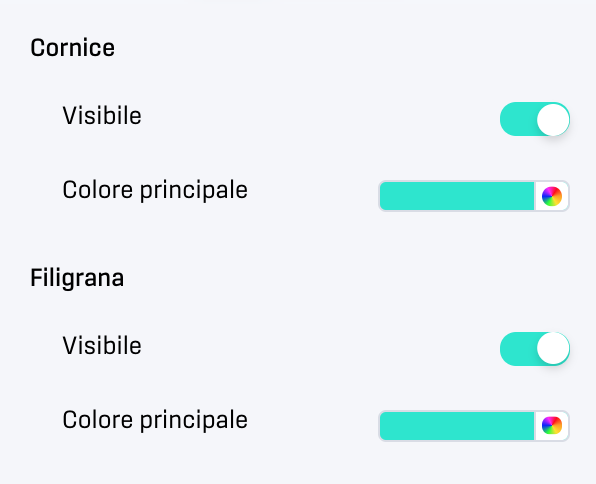
Task: Click the Visibile label under Filigrana
Action: (102, 346)
